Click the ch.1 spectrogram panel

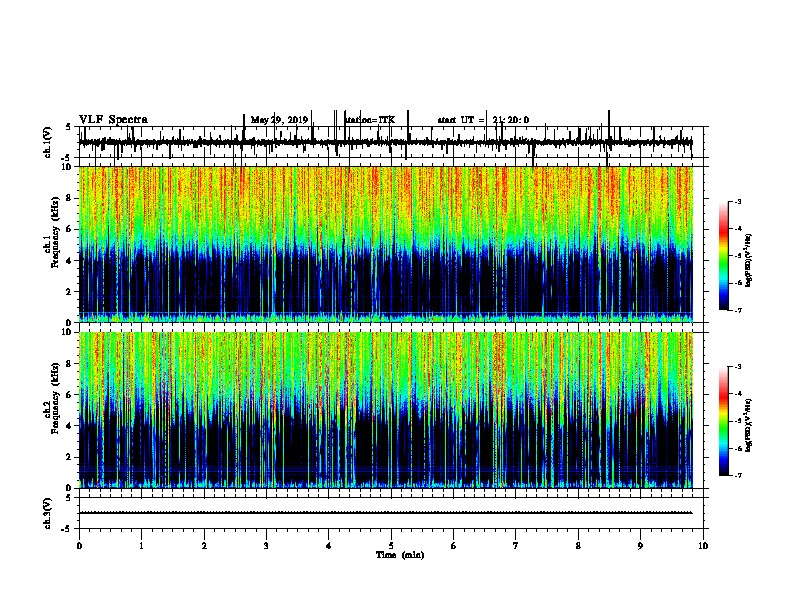tap(386, 244)
